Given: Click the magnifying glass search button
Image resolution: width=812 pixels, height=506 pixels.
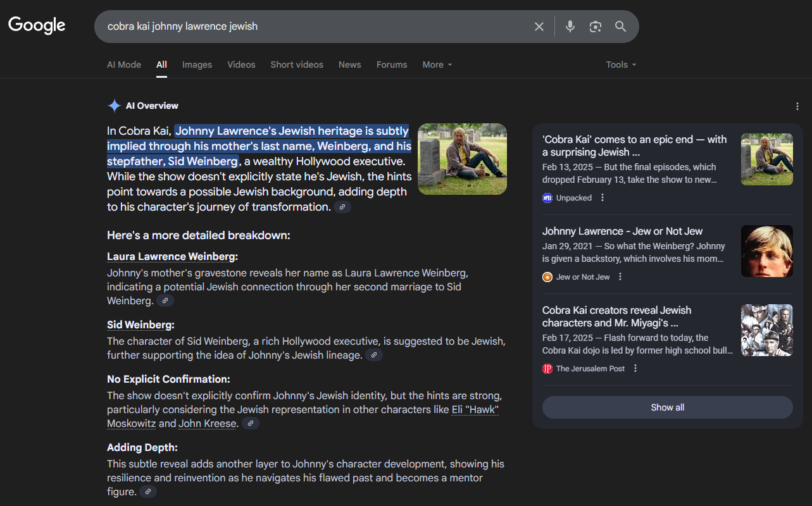Looking at the screenshot, I should 620,27.
